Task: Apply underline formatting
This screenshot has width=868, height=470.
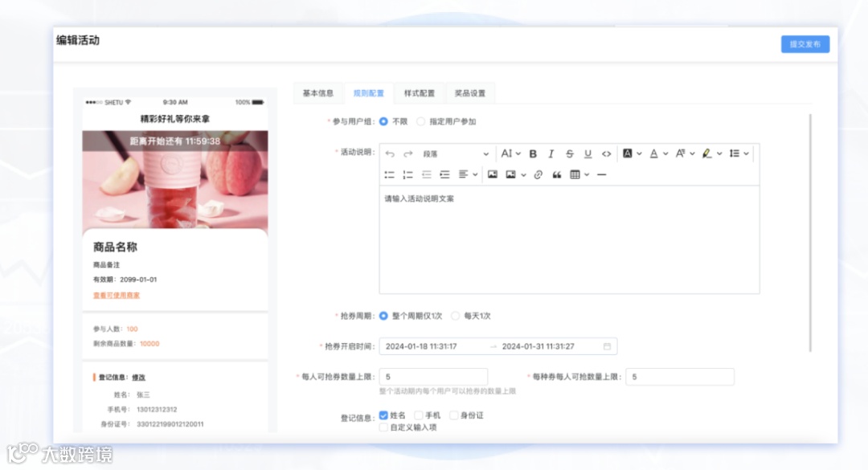Action: [x=588, y=154]
